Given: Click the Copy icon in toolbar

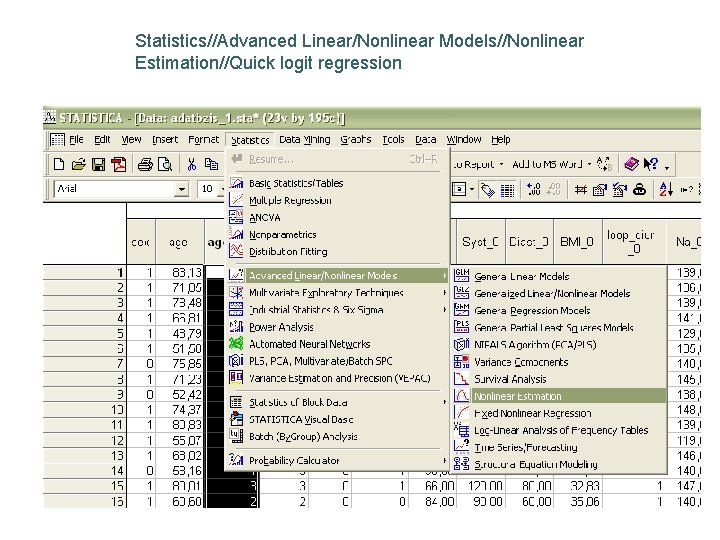Looking at the screenshot, I should click(211, 164).
